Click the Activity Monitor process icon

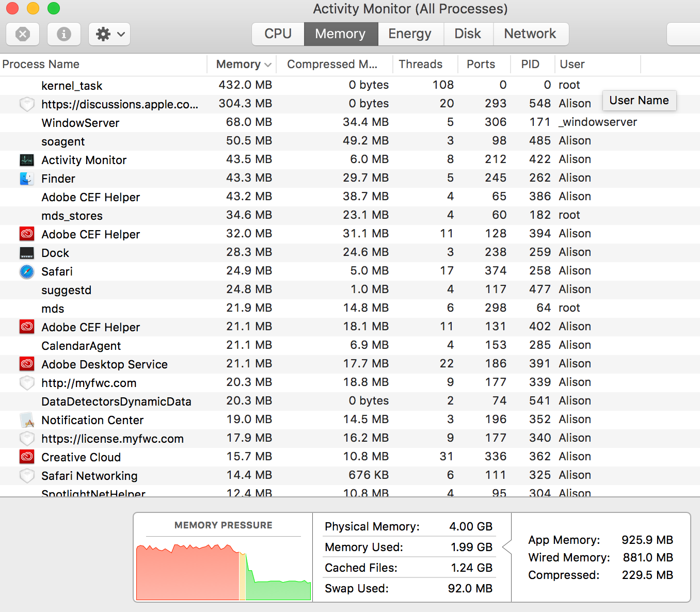click(x=27, y=160)
